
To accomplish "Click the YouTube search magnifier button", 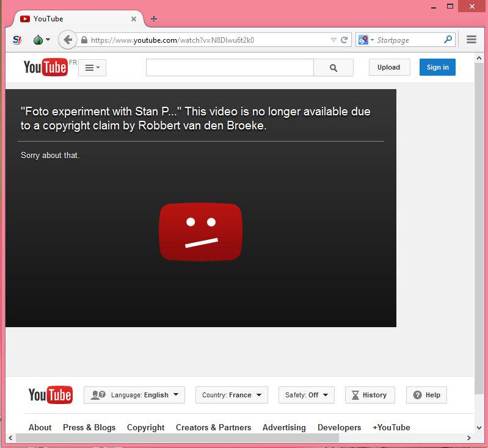I will click(333, 68).
